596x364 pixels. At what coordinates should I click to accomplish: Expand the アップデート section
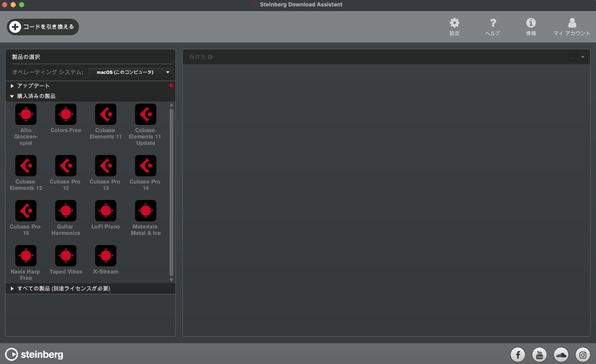(12, 86)
